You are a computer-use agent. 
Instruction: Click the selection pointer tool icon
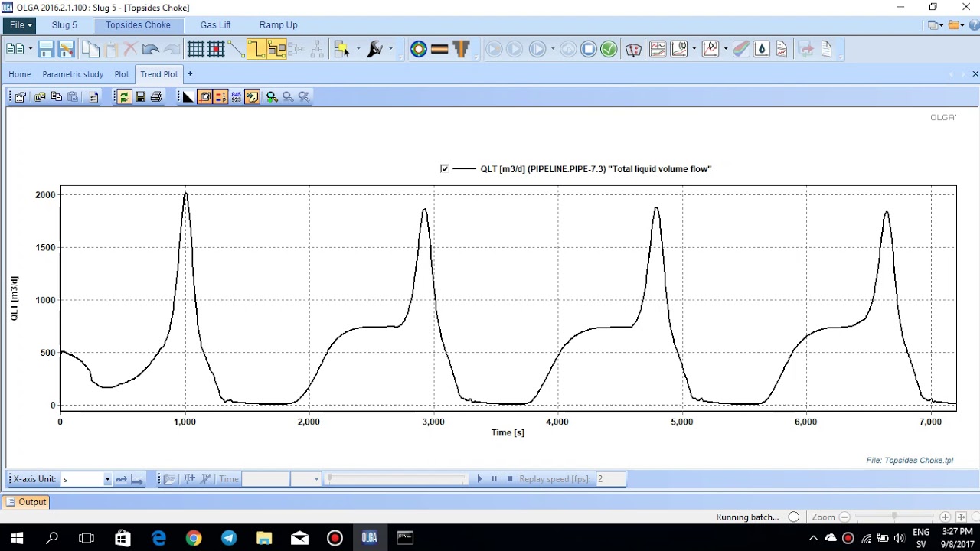point(341,50)
